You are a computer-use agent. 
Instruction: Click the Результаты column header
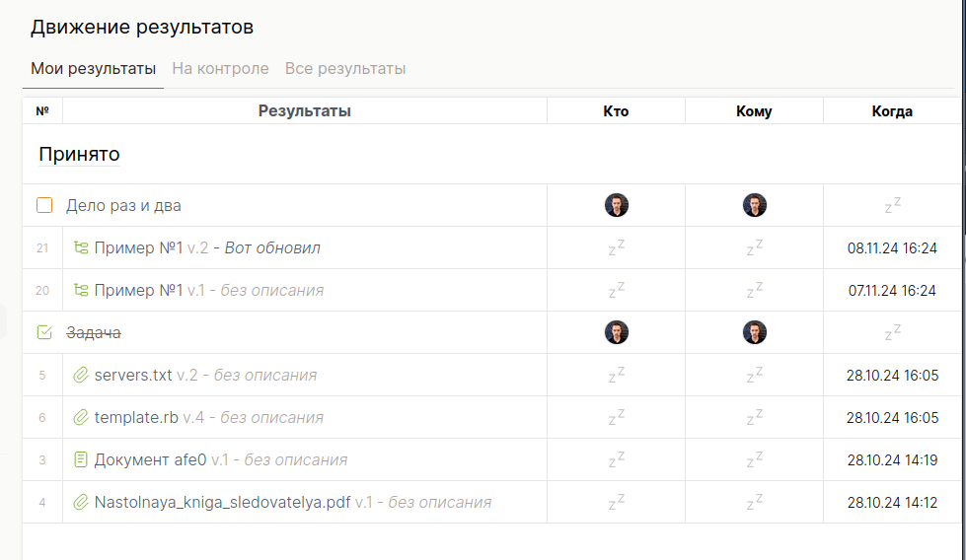pos(304,111)
